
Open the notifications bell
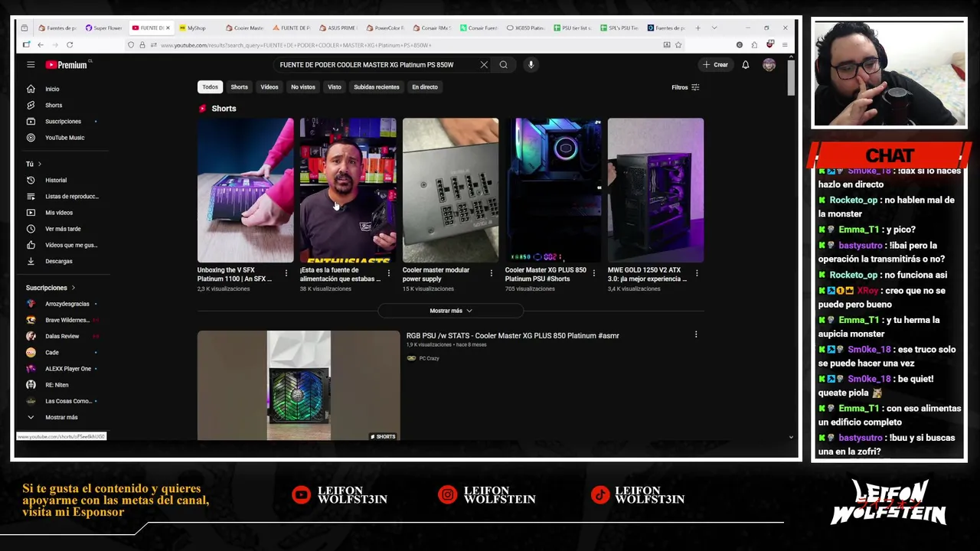point(746,65)
